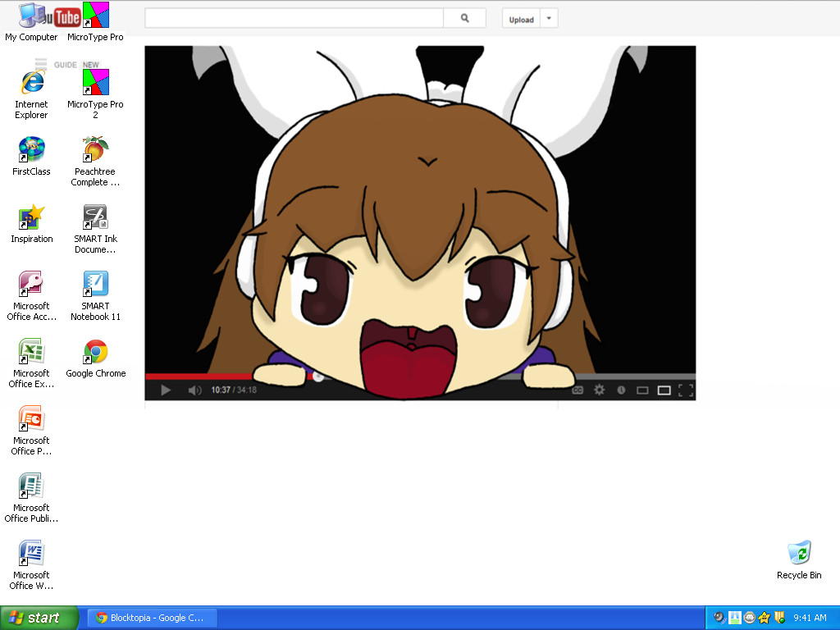
Task: Open the Microsoft Office Publisher shortcut
Action: (x=31, y=499)
